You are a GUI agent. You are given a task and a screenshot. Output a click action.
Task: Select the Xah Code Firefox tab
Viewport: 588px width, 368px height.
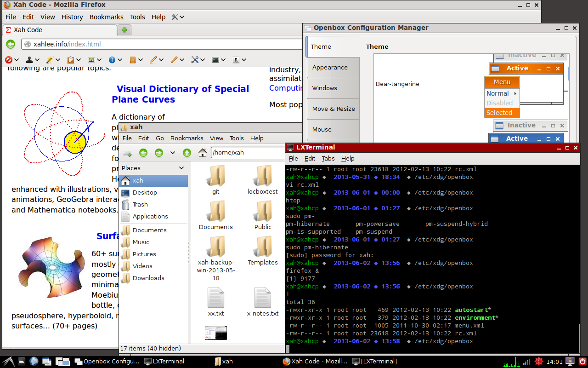60,30
